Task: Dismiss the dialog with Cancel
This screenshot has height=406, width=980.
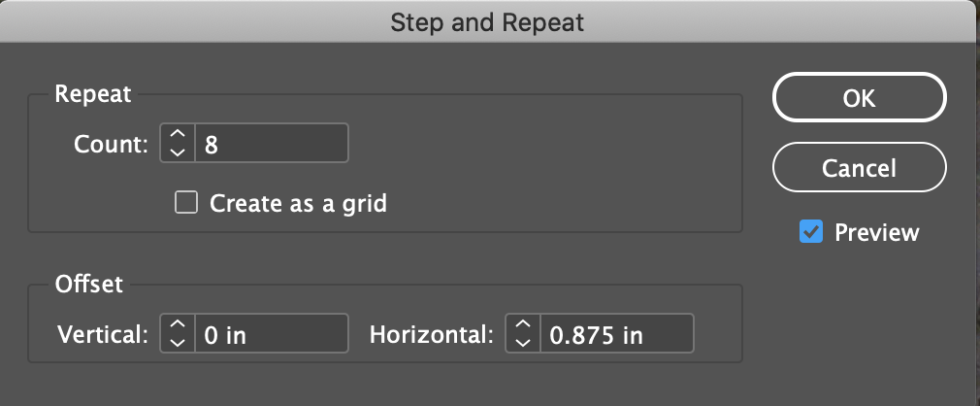Action: (860, 168)
